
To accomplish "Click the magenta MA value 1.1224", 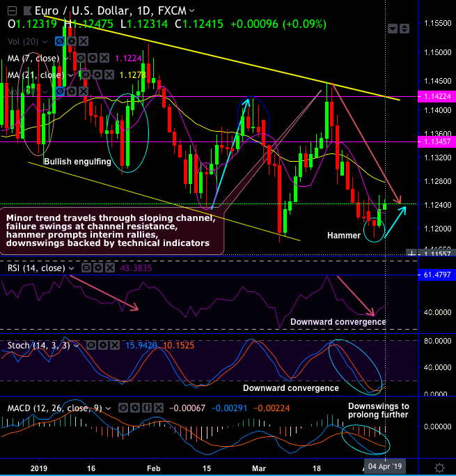I will 129,59.
